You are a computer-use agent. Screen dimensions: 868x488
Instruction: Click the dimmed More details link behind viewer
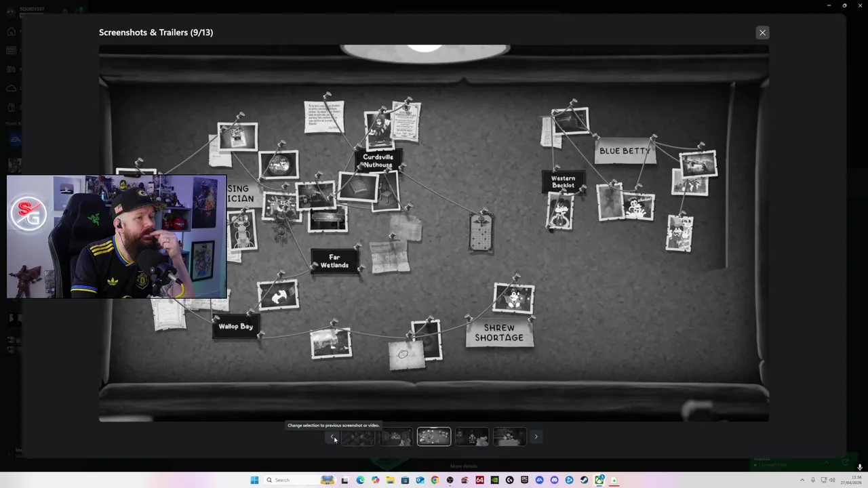(464, 466)
